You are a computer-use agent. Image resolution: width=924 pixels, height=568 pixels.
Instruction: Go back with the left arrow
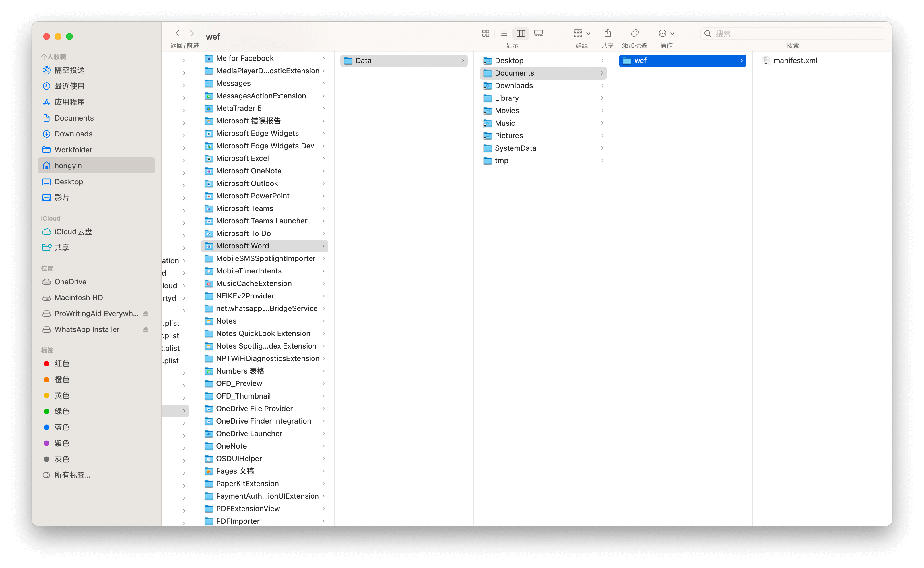pyautogui.click(x=178, y=34)
